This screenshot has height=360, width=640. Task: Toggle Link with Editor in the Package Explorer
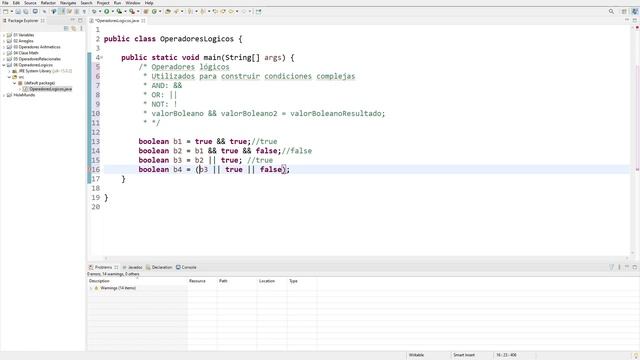[x=74, y=28]
